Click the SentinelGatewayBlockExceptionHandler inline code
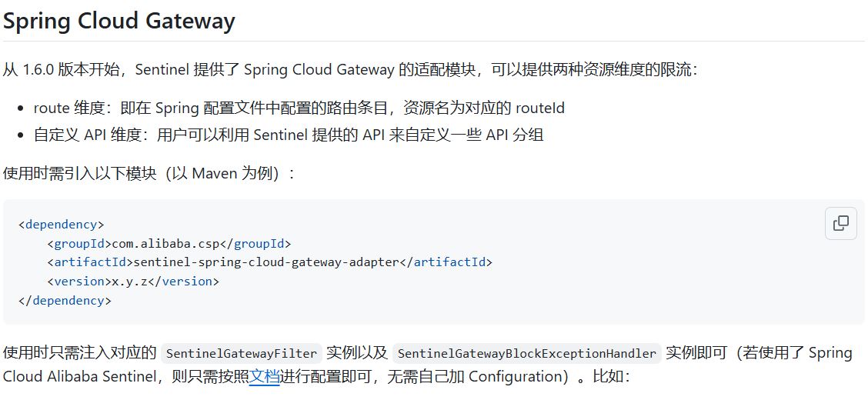 click(x=527, y=354)
